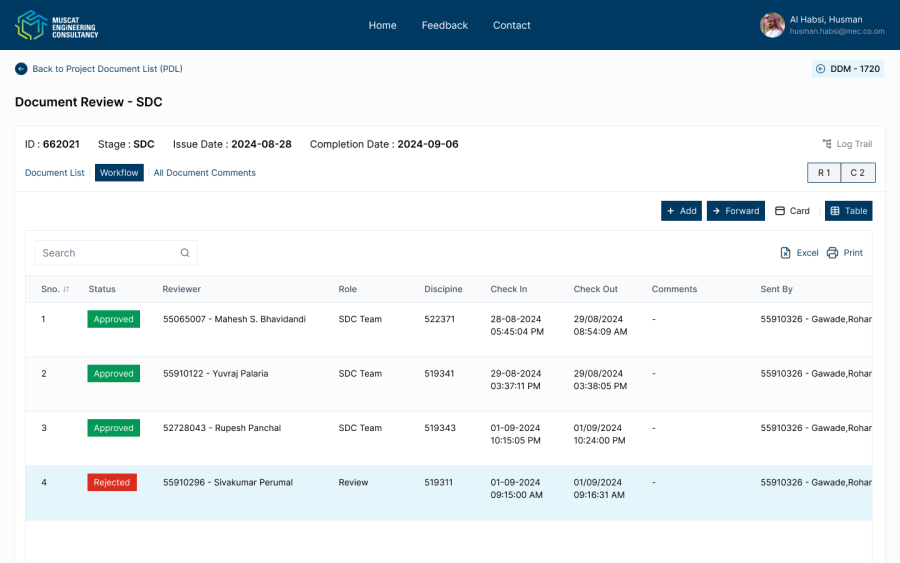This screenshot has width=900, height=563.
Task: Click the user name Al Habsi, Husman
Action: (x=826, y=20)
